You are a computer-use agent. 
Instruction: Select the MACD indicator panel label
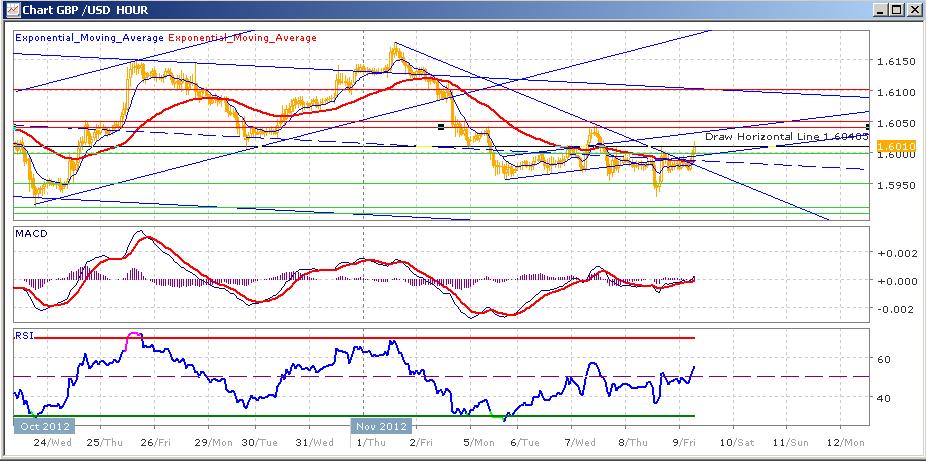point(28,233)
